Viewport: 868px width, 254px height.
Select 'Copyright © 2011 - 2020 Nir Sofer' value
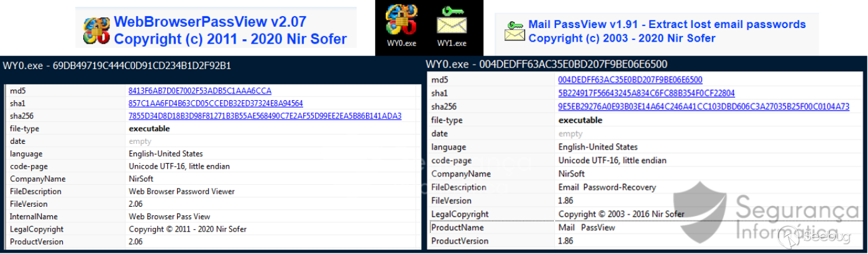(188, 228)
